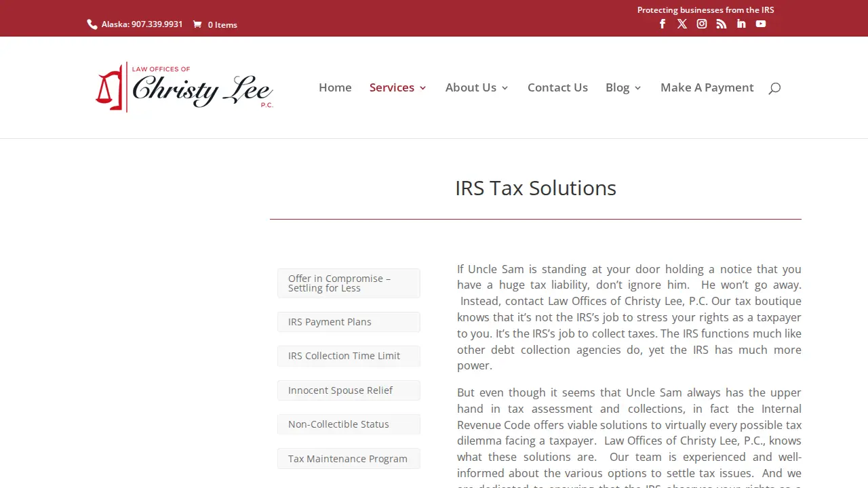Open the Facebook social icon

pyautogui.click(x=663, y=24)
